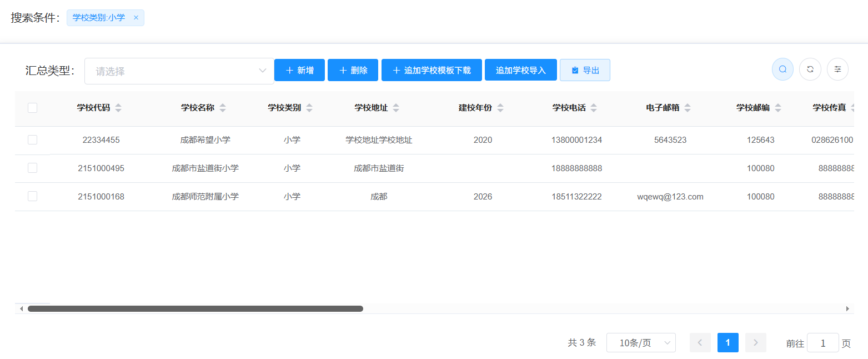Click the 删除 button
The width and height of the screenshot is (868, 359).
353,70
